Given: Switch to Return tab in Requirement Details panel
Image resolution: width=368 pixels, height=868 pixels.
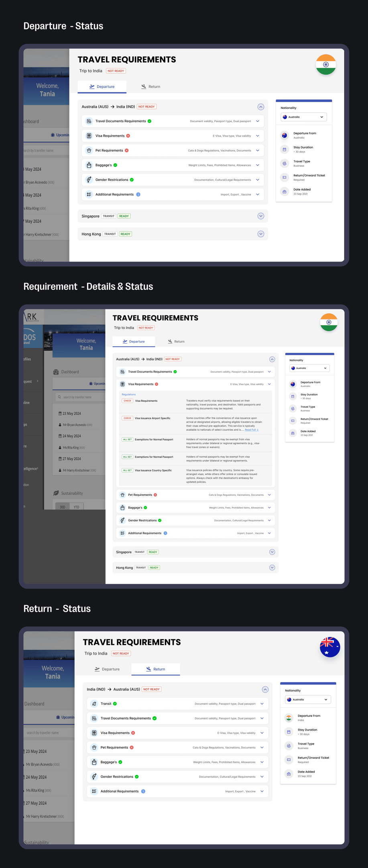Looking at the screenshot, I should 176,342.
